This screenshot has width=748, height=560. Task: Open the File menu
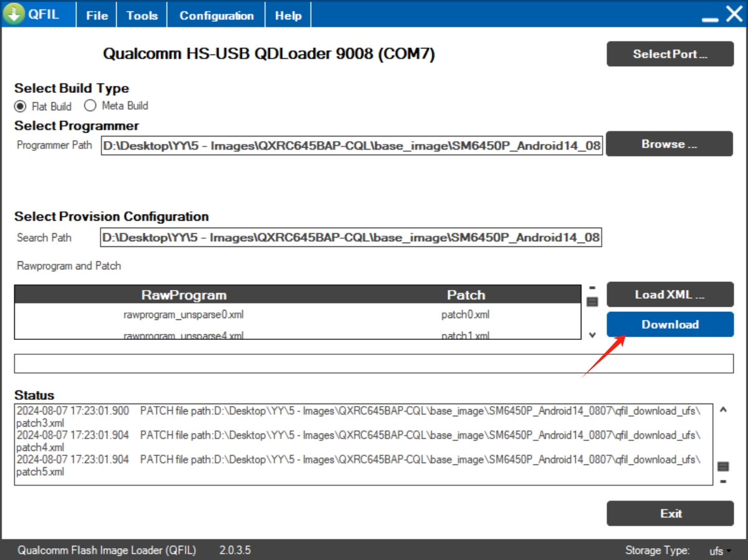coord(97,16)
